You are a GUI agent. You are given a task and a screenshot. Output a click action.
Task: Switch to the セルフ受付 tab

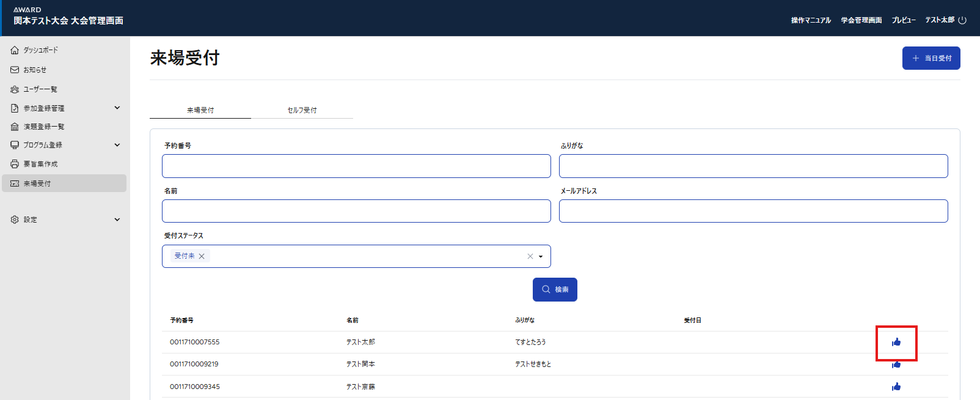(302, 110)
